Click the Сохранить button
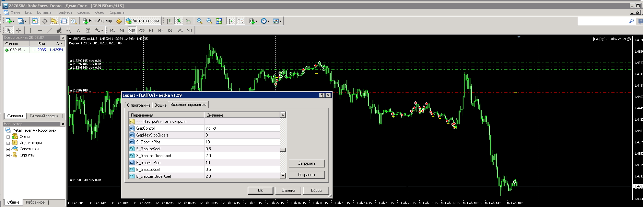This screenshot has height=207, width=644. coord(307,175)
